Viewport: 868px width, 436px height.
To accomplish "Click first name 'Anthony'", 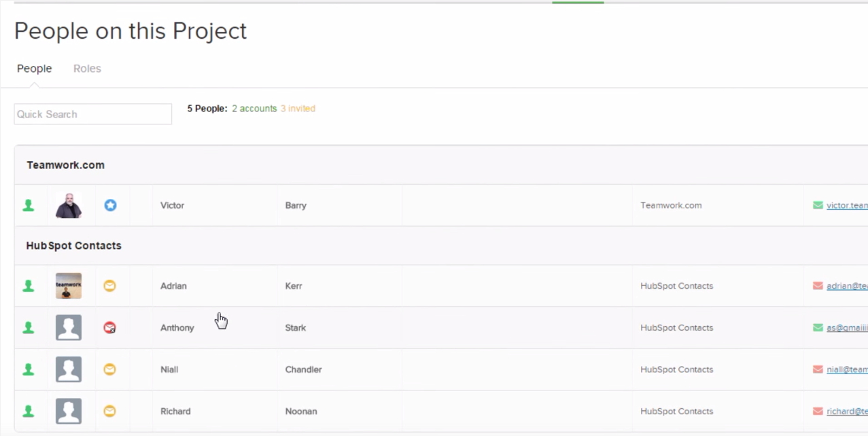I will tap(177, 327).
